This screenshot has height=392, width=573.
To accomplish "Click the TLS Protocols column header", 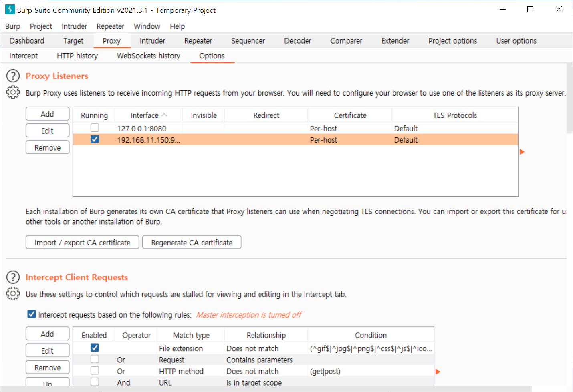I will point(455,115).
